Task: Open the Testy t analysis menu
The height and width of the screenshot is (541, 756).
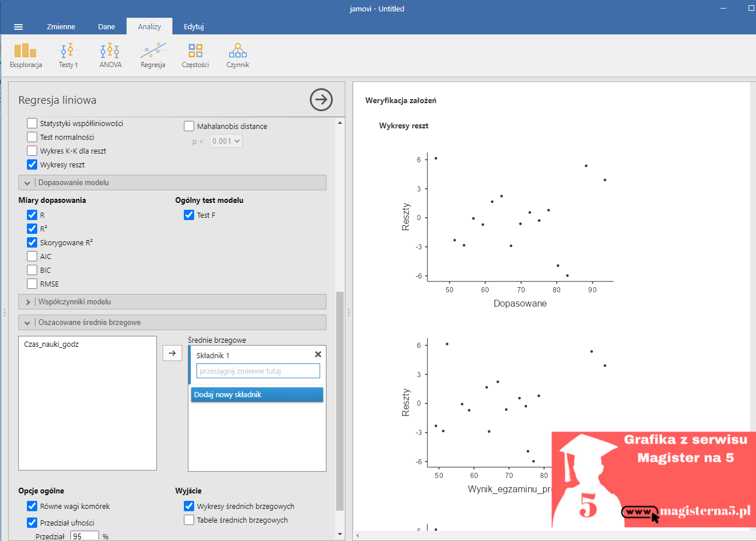Action: 68,56
